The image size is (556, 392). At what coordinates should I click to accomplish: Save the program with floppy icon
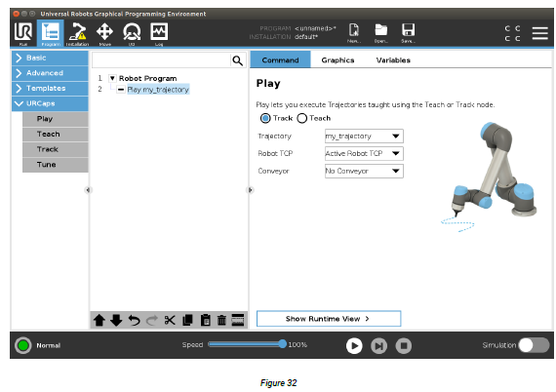point(408,33)
